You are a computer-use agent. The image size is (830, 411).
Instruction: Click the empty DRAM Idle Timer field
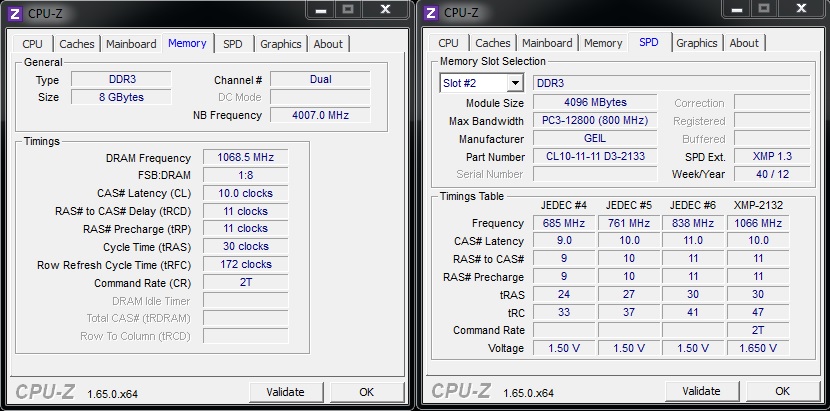tap(246, 300)
